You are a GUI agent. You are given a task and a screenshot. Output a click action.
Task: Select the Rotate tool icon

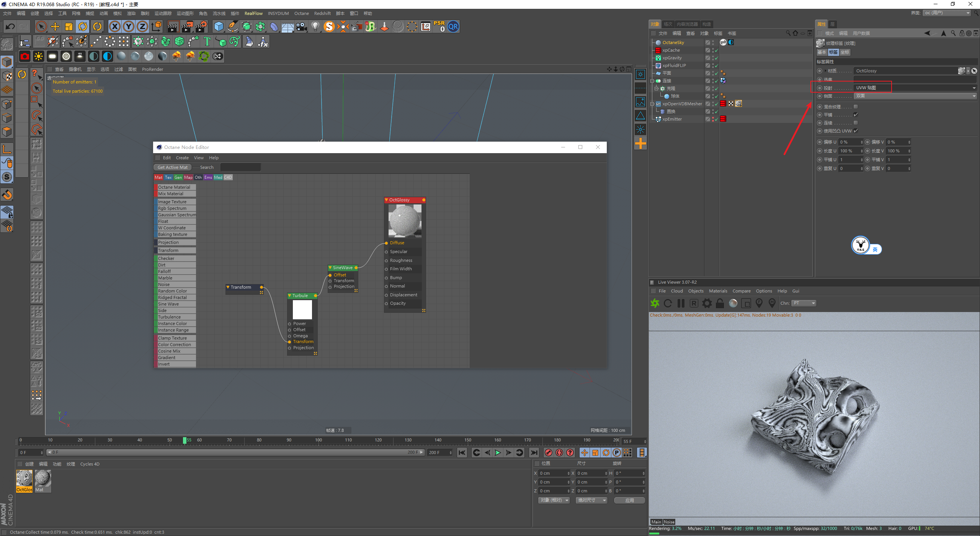point(83,26)
